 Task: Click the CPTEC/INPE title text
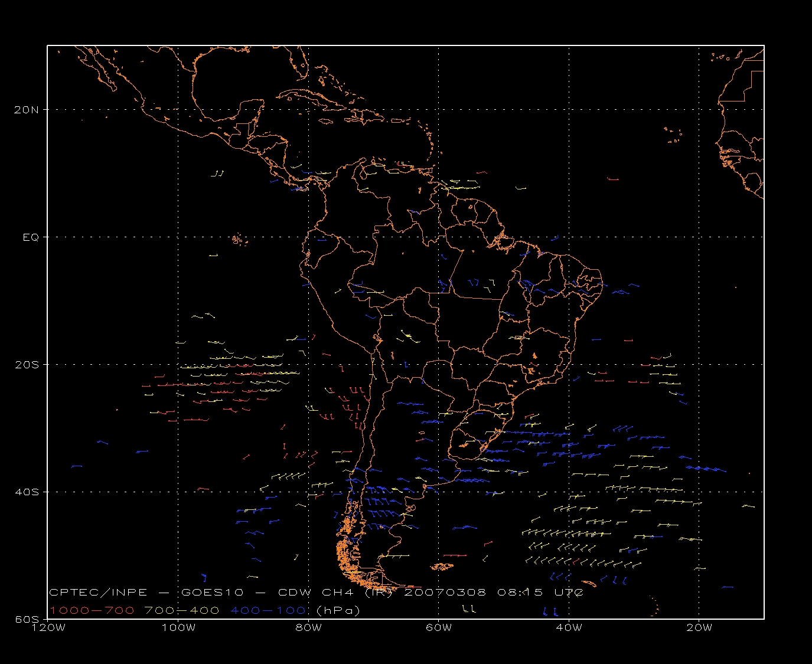click(x=98, y=593)
